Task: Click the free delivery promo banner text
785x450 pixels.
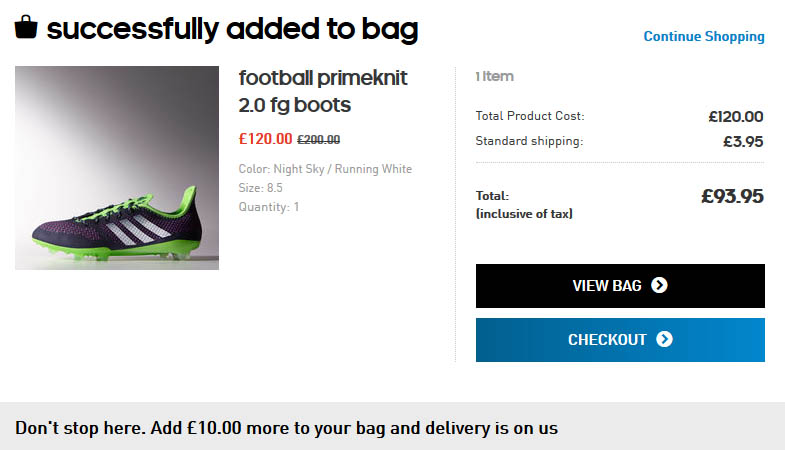Action: click(x=286, y=428)
